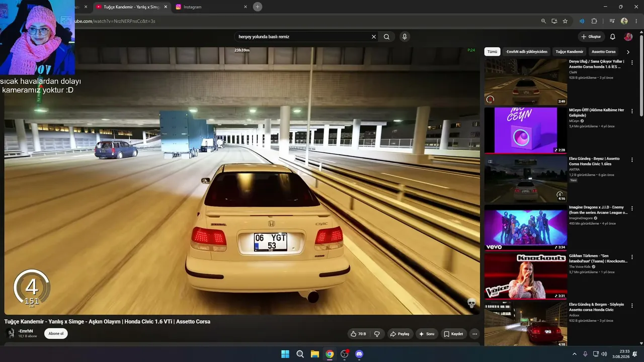Viewport: 644px width, 362px height.
Task: Open options for Imagine Dragons Enemy video
Action: click(632, 208)
